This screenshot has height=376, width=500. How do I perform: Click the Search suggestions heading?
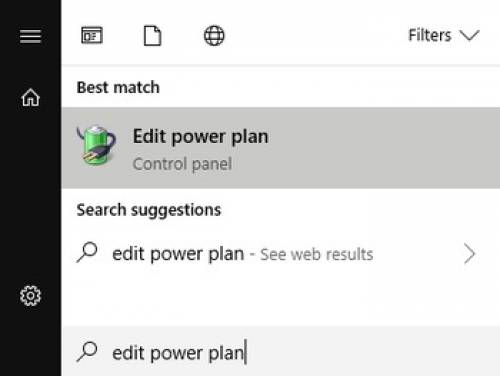point(149,210)
